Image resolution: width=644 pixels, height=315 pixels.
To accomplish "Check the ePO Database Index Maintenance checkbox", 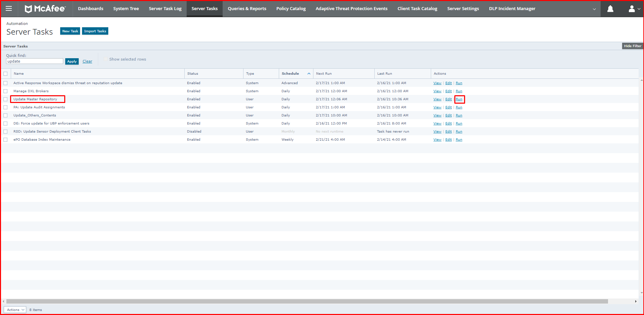I will [x=5, y=140].
